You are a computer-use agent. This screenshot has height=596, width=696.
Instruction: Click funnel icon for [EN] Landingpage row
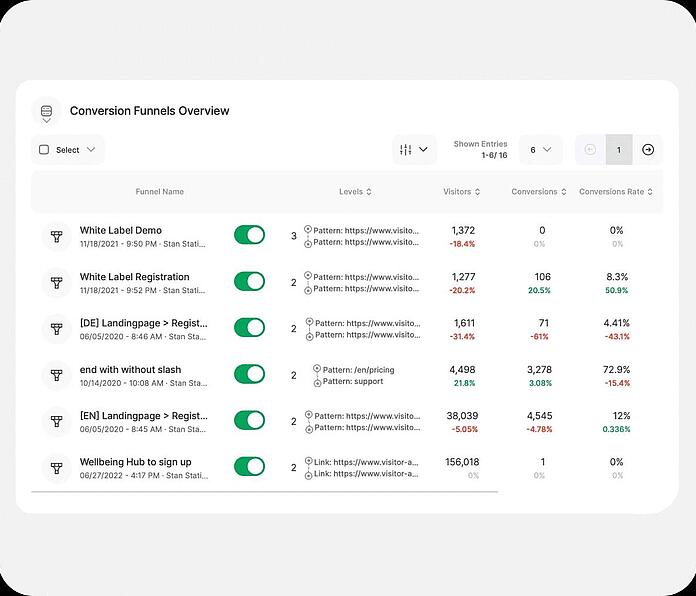pyautogui.click(x=56, y=422)
